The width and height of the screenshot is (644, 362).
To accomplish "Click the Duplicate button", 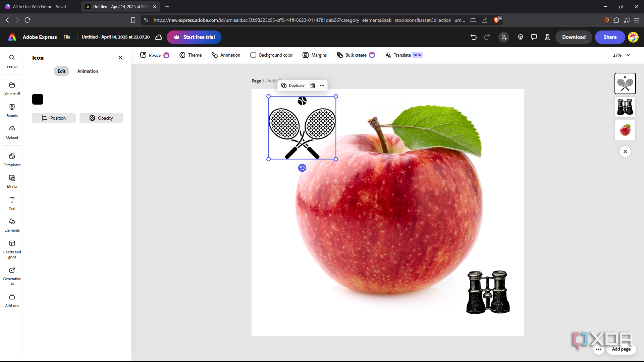I will coord(293,85).
